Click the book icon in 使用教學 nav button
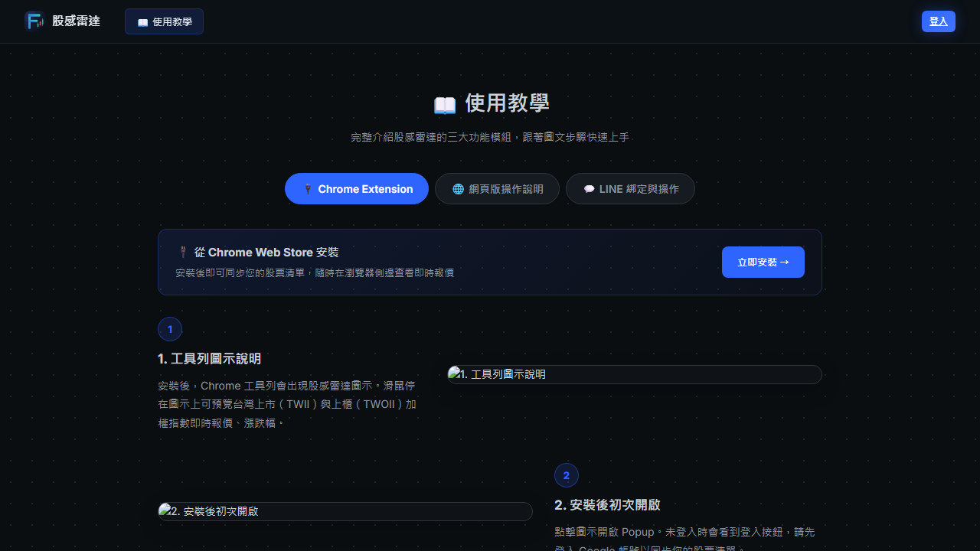This screenshot has width=980, height=551. coord(142,22)
